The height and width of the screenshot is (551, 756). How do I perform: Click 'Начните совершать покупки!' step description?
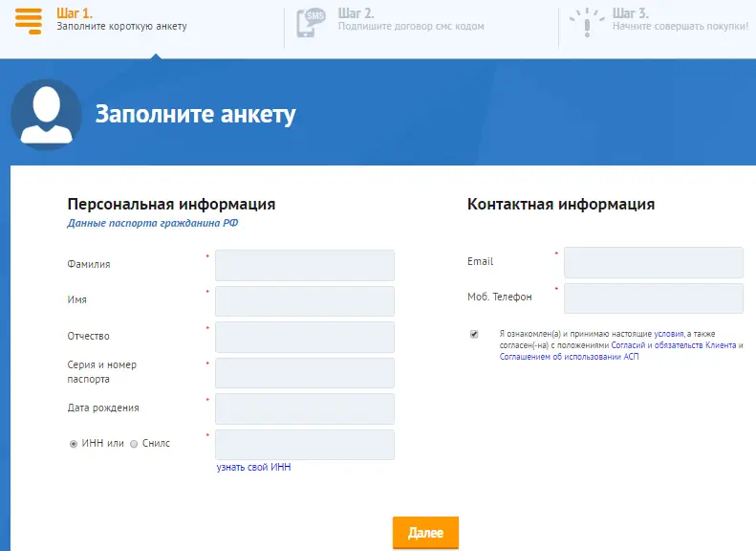coord(680,27)
